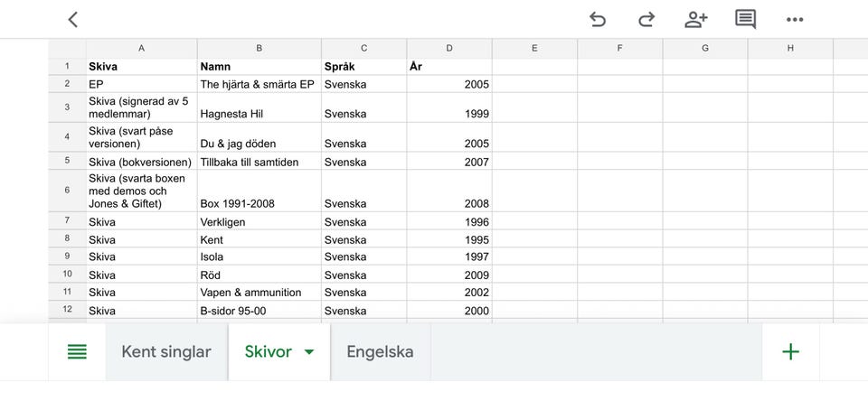Add a new sheet with plus icon

(x=790, y=352)
